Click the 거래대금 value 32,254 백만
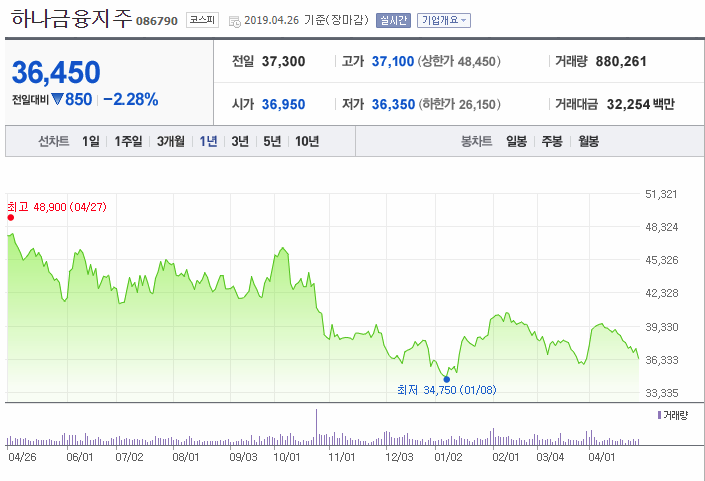The image size is (705, 481). tap(641, 104)
